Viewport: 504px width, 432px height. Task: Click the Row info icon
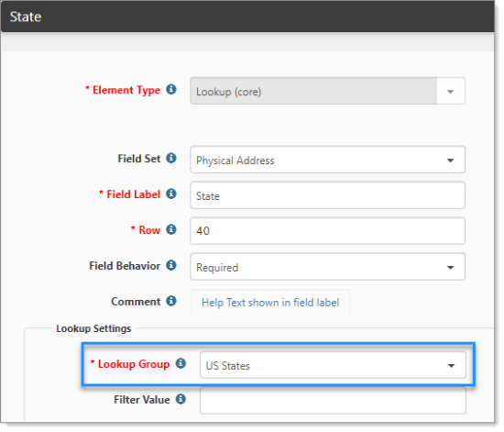(x=171, y=229)
